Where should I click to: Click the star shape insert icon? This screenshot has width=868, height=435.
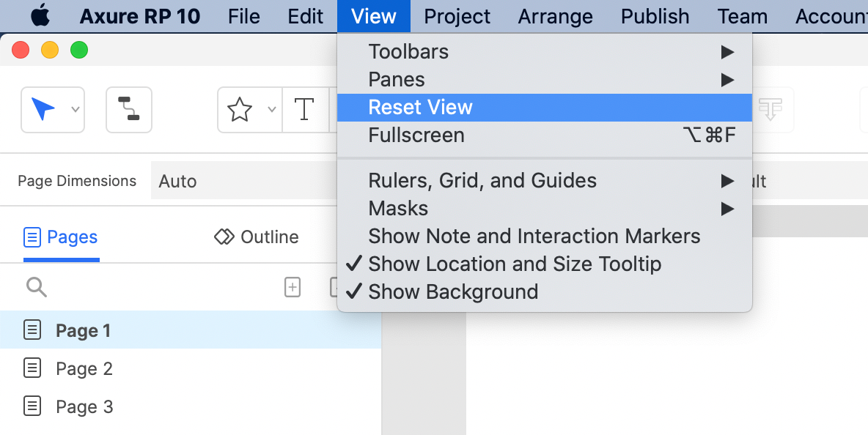240,110
